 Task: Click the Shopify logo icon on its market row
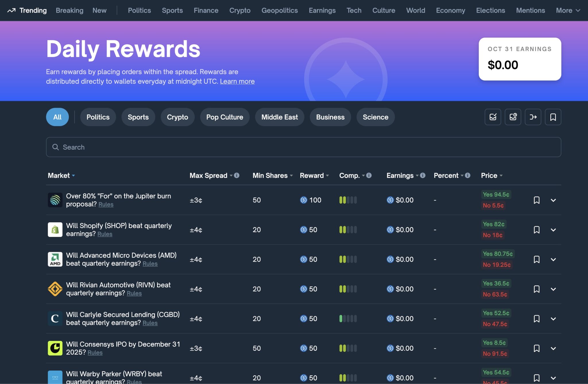pyautogui.click(x=55, y=229)
